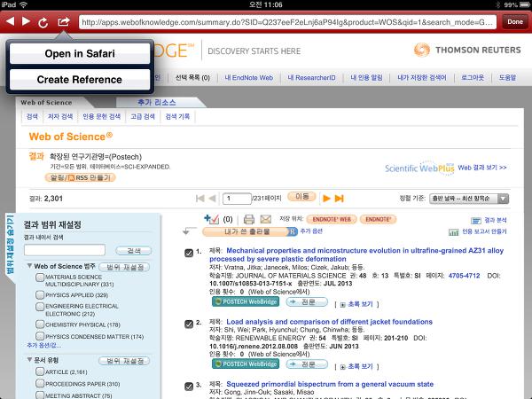
Task: Click 로그아웃 logout link
Action: (x=473, y=78)
